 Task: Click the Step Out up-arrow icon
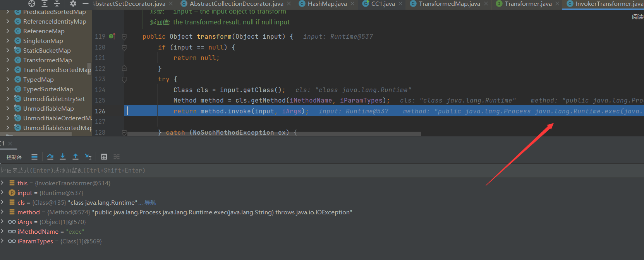(76, 157)
